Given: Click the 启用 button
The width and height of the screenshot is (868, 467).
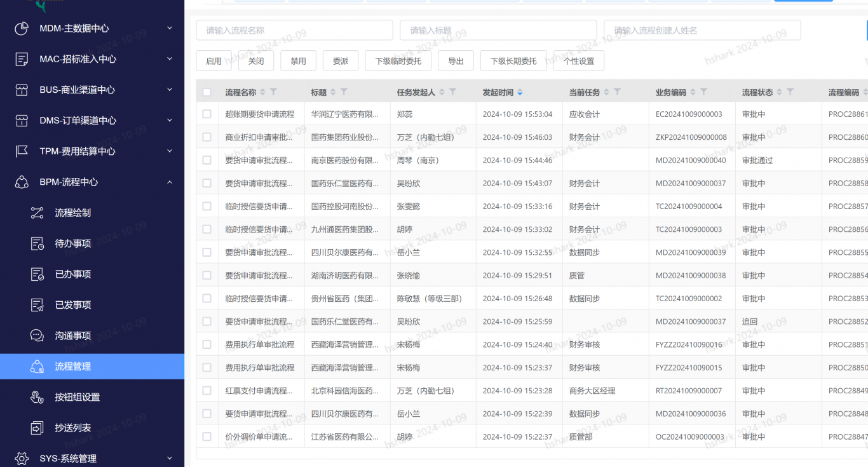Looking at the screenshot, I should pyautogui.click(x=214, y=61).
